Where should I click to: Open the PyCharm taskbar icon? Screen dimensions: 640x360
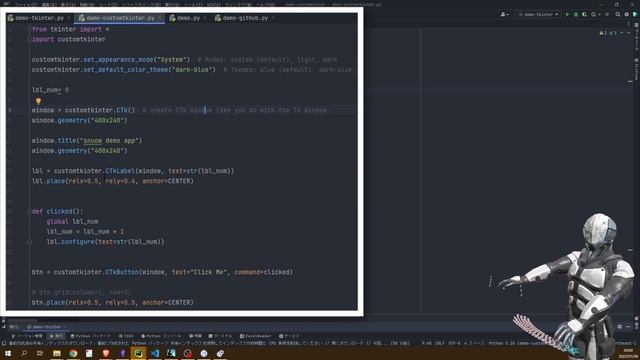point(138,353)
